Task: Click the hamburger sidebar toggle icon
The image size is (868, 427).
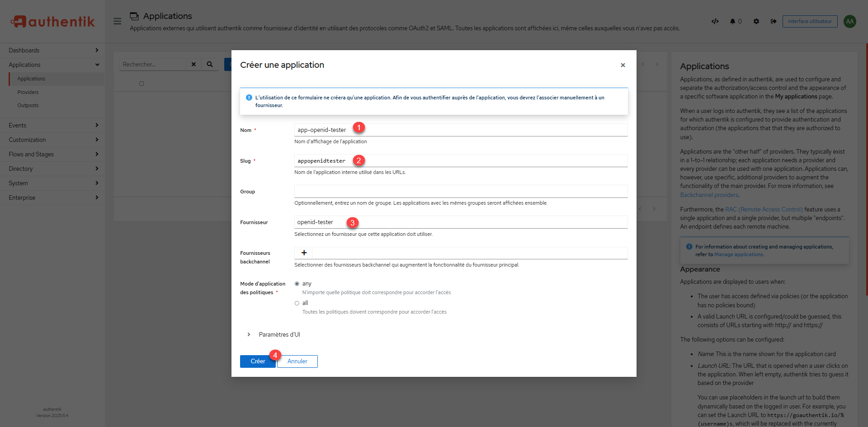Action: [x=117, y=21]
